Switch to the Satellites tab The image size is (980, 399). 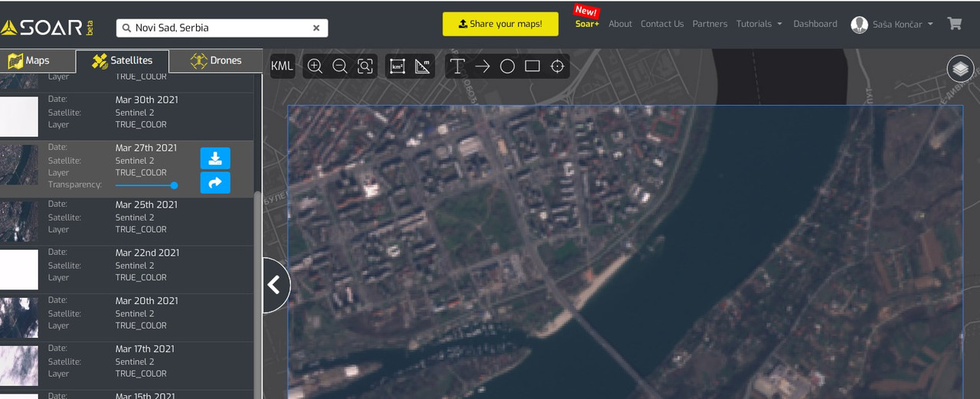122,61
